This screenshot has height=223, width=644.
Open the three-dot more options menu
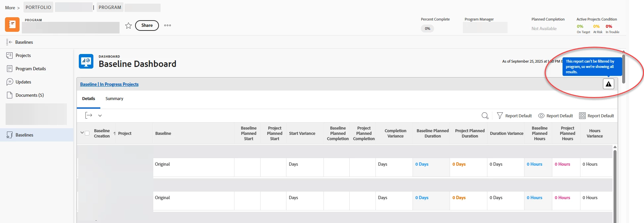(168, 26)
